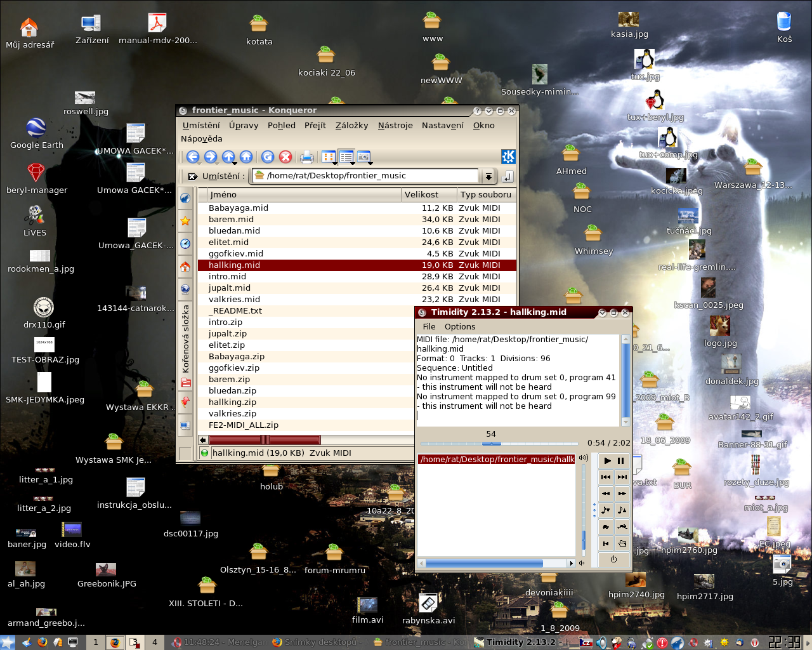812x650 pixels.
Task: Reload the folder view in Konqueror
Action: coord(268,157)
